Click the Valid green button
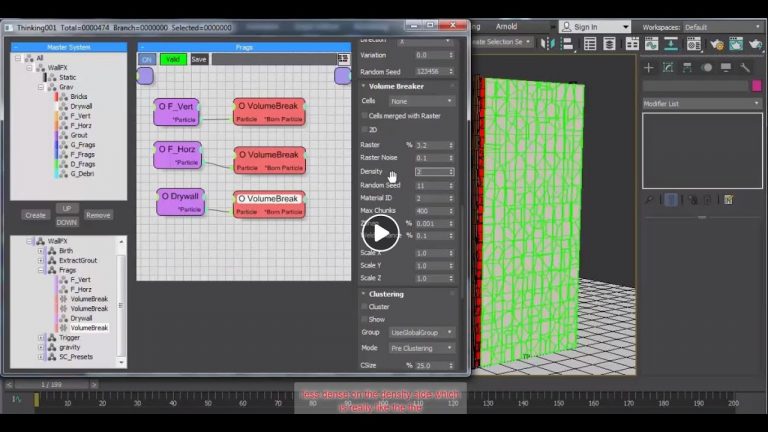Viewport: 768px width, 432px height. (173, 59)
